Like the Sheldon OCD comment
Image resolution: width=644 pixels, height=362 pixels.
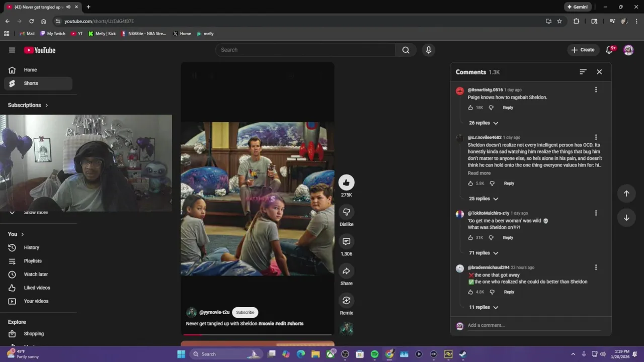click(x=470, y=184)
